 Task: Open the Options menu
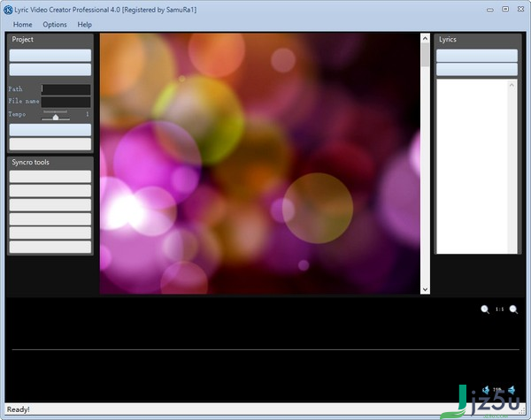pyautogui.click(x=55, y=25)
